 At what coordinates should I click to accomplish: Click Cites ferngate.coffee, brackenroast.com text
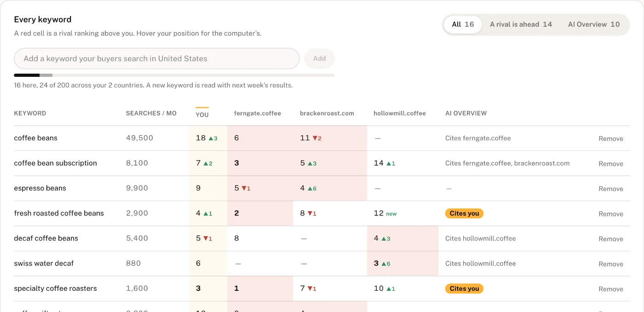tap(507, 163)
